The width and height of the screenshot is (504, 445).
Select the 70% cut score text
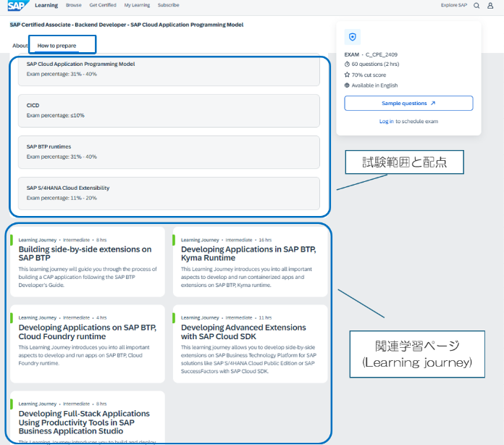coord(369,75)
